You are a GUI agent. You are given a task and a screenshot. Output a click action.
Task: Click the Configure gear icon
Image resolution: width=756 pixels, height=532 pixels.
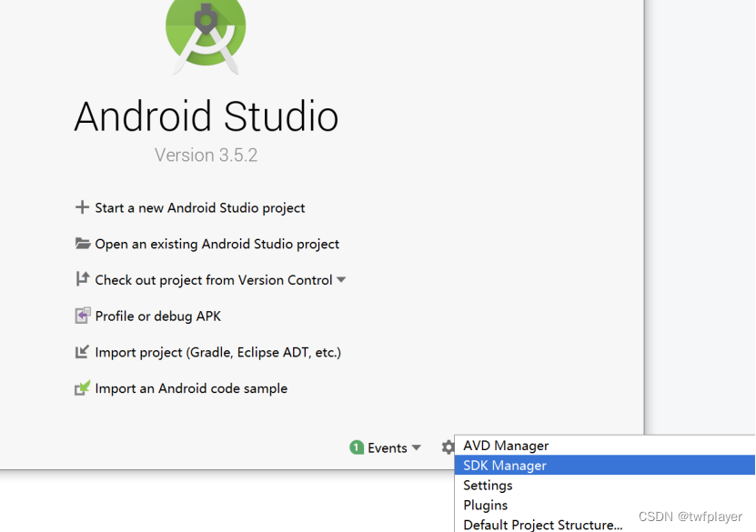click(x=448, y=447)
